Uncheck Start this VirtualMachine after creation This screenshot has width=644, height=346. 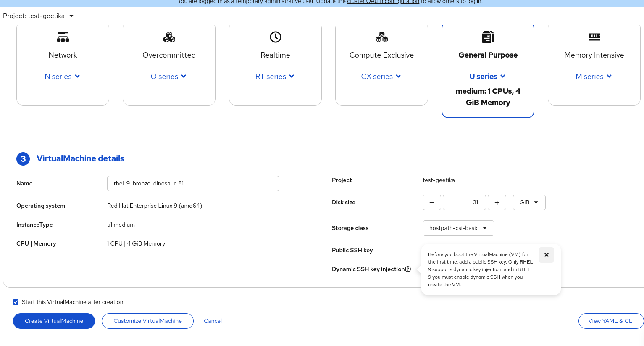click(16, 302)
